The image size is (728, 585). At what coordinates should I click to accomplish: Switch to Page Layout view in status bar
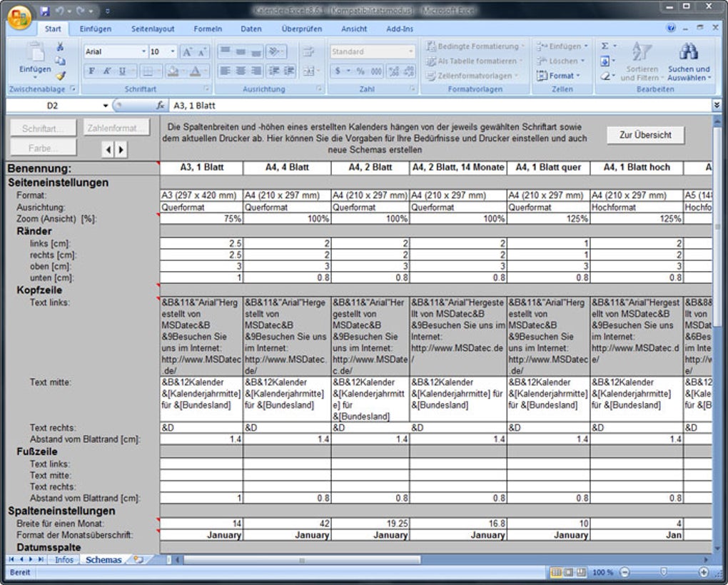click(x=569, y=572)
